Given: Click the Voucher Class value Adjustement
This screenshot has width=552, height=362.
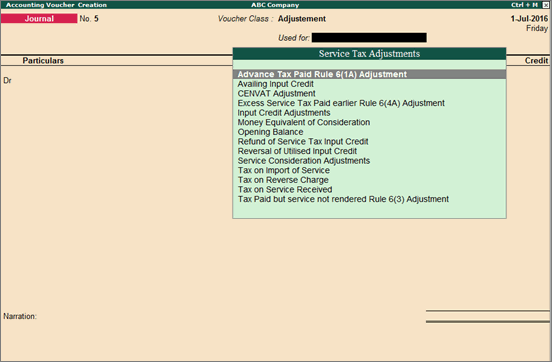Looking at the screenshot, I should pyautogui.click(x=302, y=19).
